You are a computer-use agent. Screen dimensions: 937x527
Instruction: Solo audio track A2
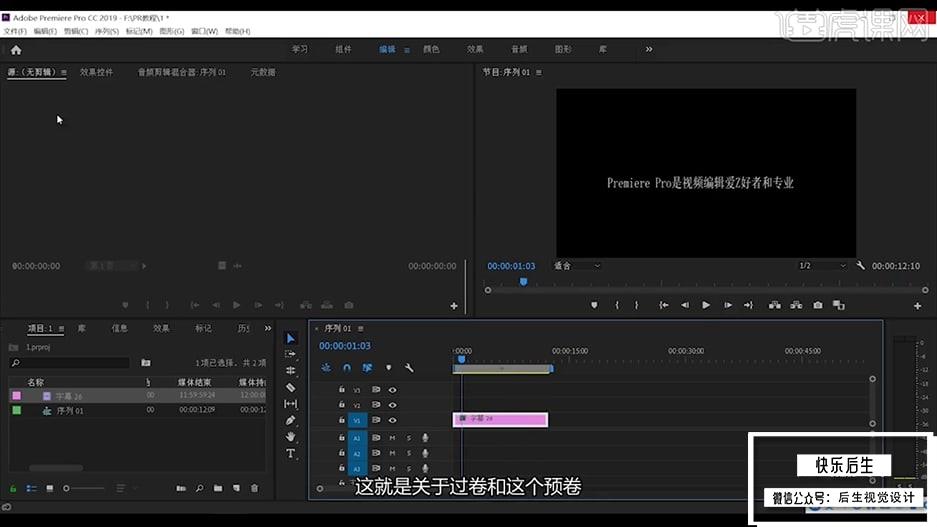pos(409,453)
